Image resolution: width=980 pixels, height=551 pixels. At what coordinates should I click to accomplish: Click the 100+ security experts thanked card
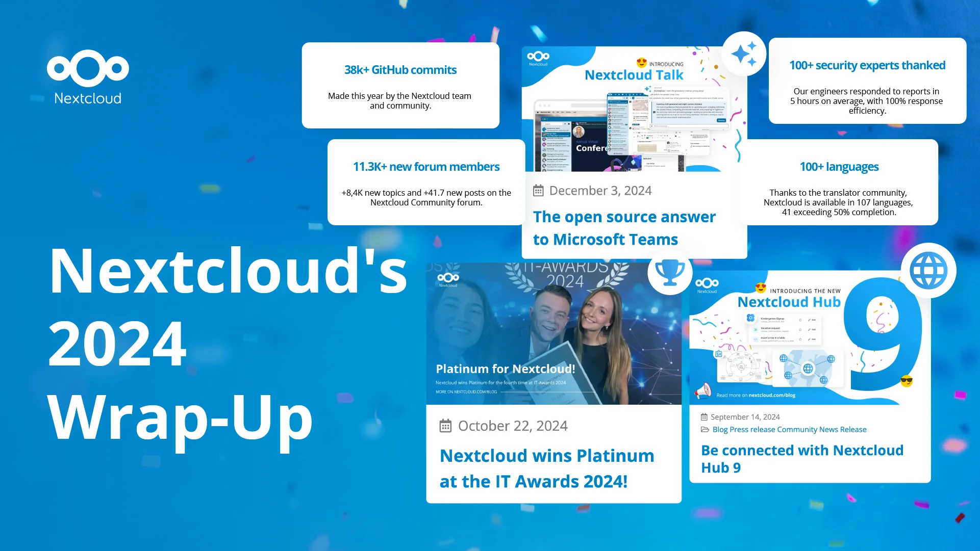(x=867, y=81)
